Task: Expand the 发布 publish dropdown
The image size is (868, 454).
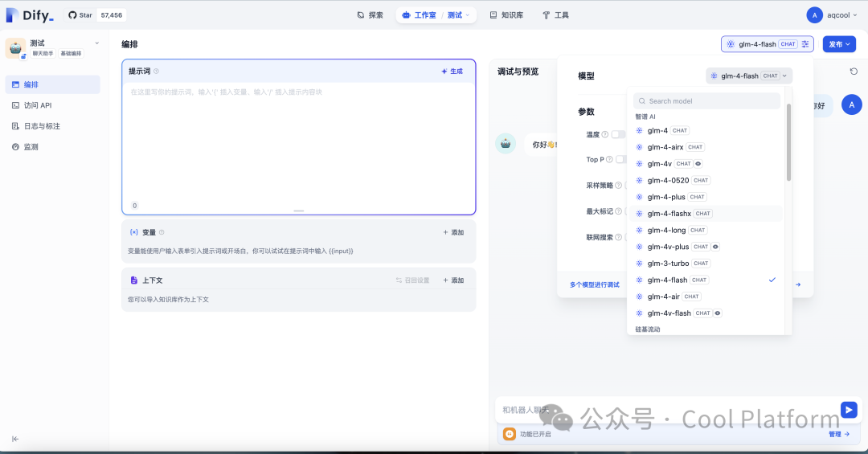Action: [x=838, y=44]
